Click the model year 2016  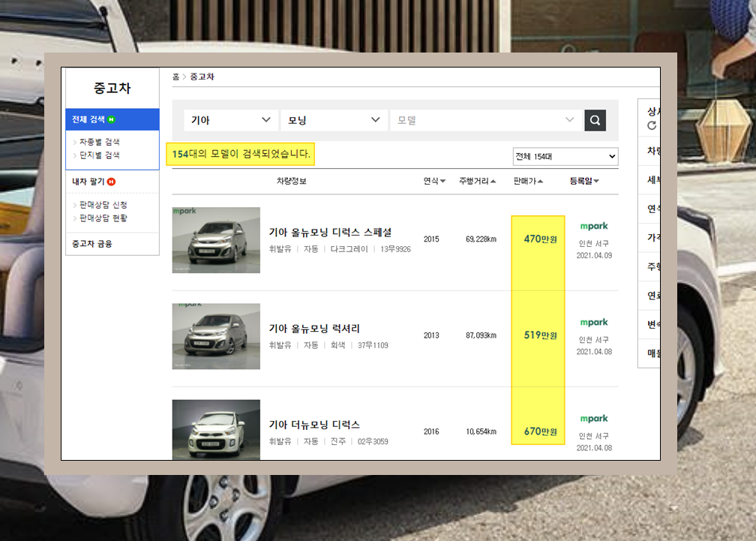coord(431,431)
